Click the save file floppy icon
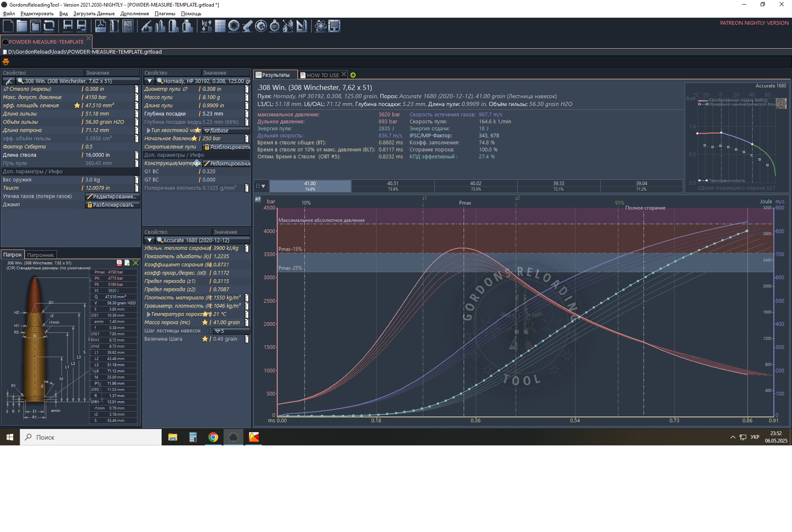 tap(68, 26)
